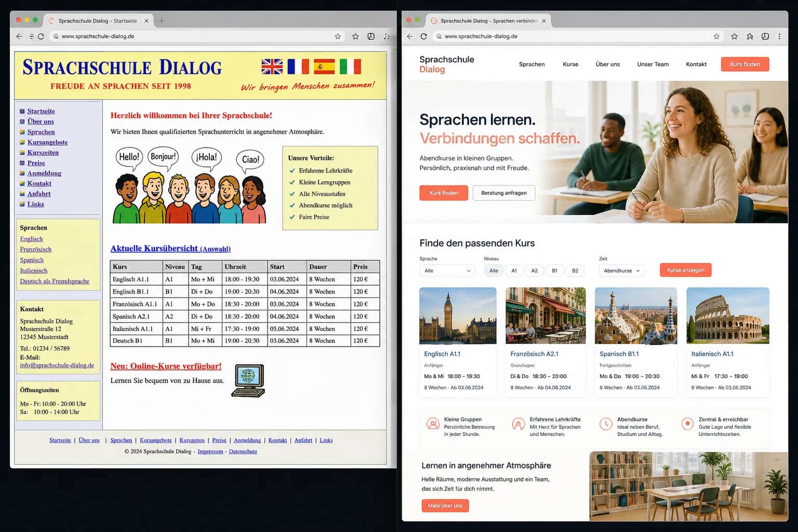
Task: Reload page in right browser window
Action: pos(423,36)
